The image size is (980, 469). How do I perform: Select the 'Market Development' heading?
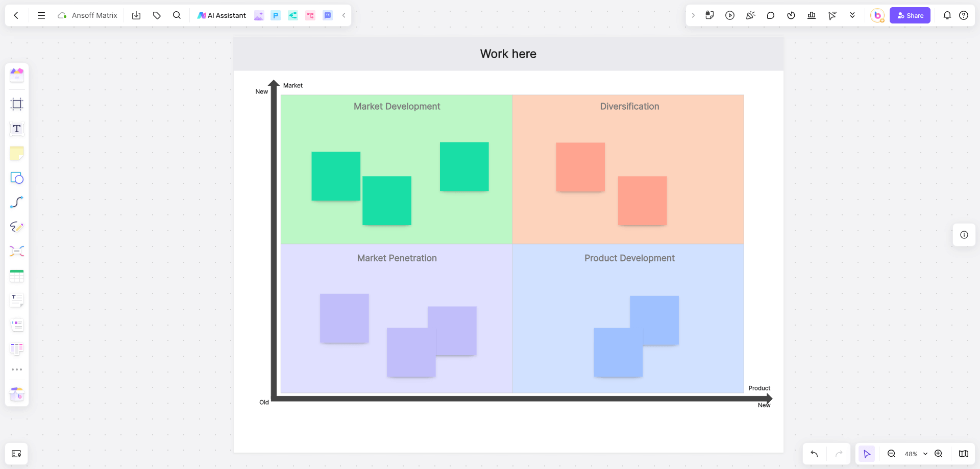[397, 106]
